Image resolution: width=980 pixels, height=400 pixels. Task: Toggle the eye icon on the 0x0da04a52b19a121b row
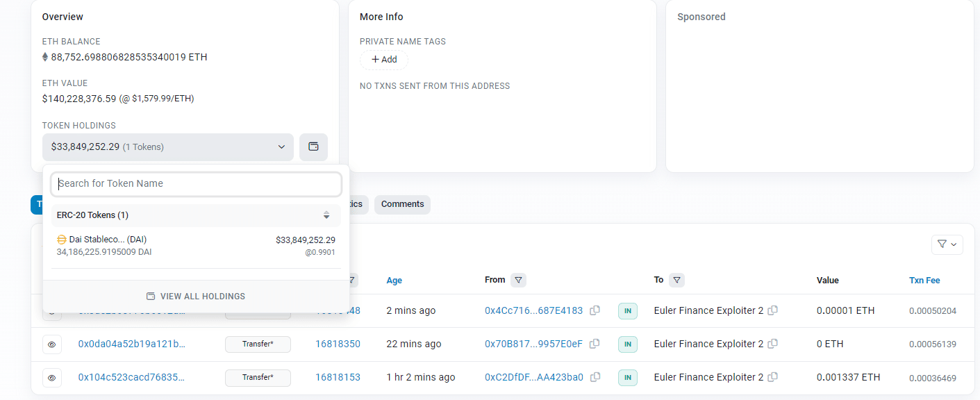click(x=52, y=344)
